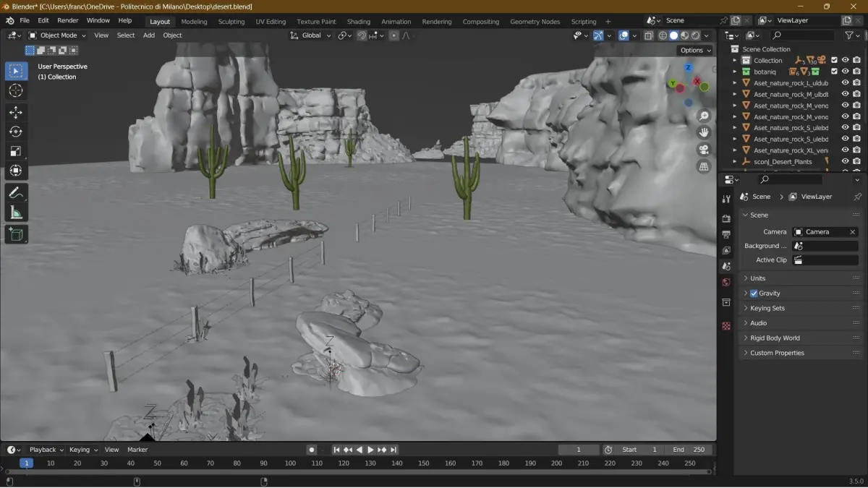
Task: Switch to the Shading workspace tab
Action: coord(359,22)
